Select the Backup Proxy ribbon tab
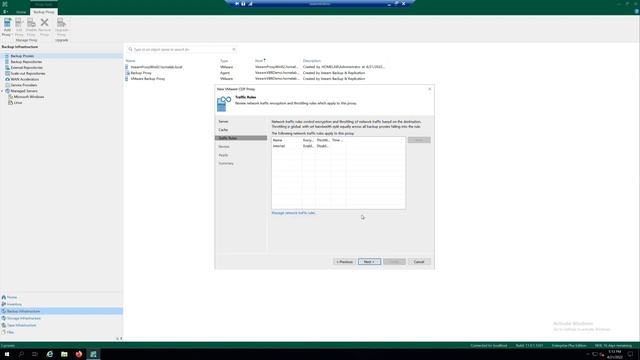640x360 pixels. pos(44,12)
